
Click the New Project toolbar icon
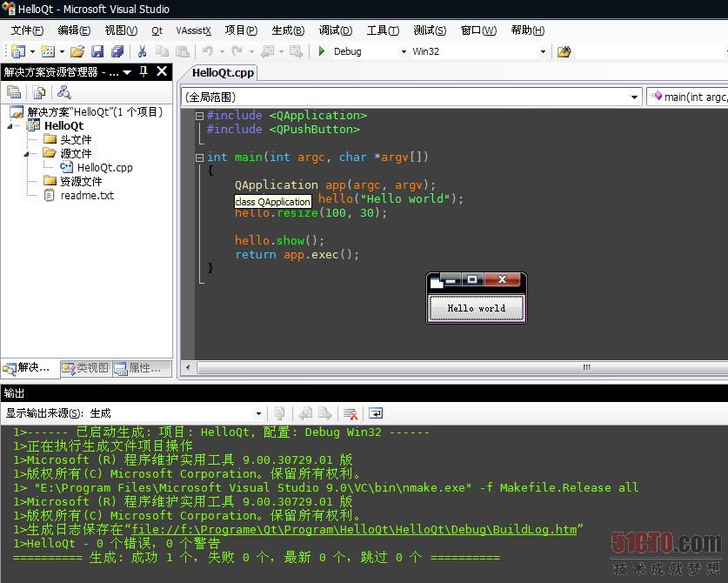pyautogui.click(x=17, y=51)
